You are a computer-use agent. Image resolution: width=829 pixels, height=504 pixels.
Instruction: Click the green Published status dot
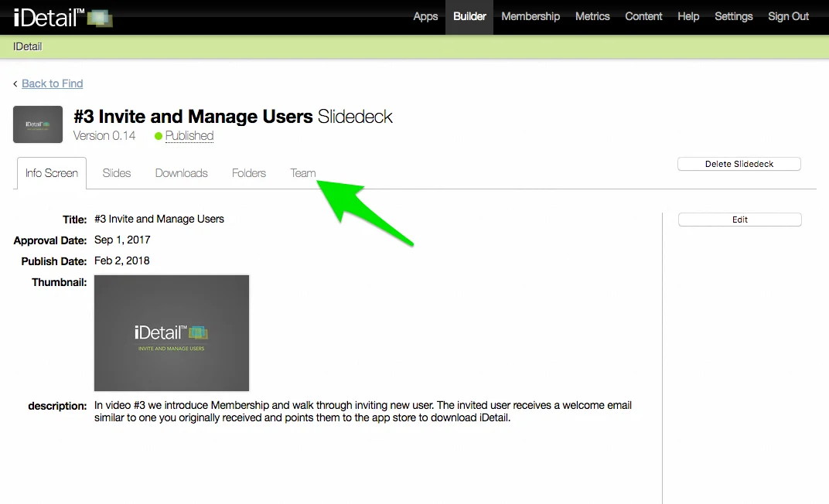pos(158,136)
